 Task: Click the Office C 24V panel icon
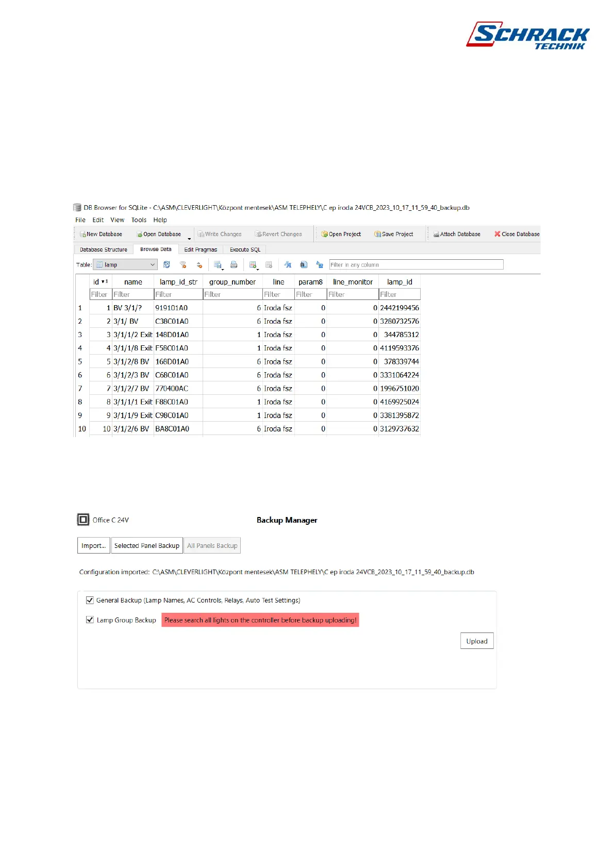tap(83, 520)
